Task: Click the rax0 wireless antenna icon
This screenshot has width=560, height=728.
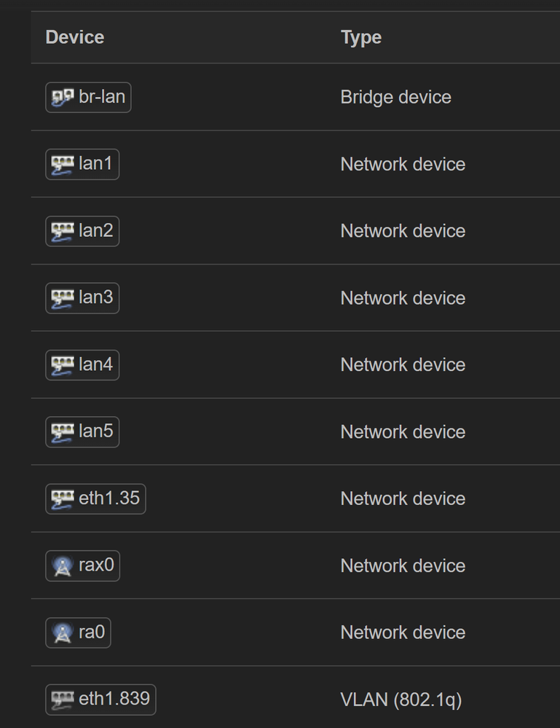Action: pos(62,566)
